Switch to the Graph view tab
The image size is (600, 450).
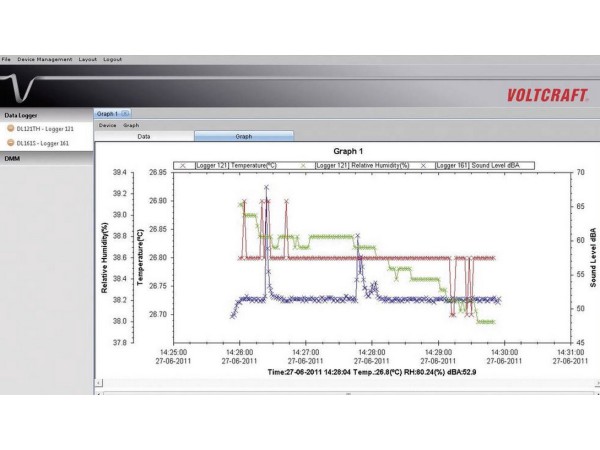(x=244, y=136)
